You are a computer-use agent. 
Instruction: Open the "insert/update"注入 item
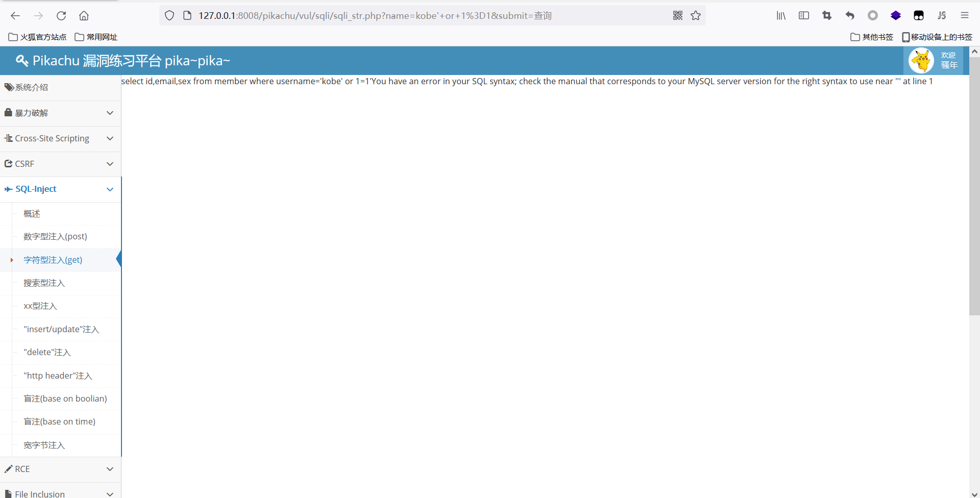click(61, 330)
